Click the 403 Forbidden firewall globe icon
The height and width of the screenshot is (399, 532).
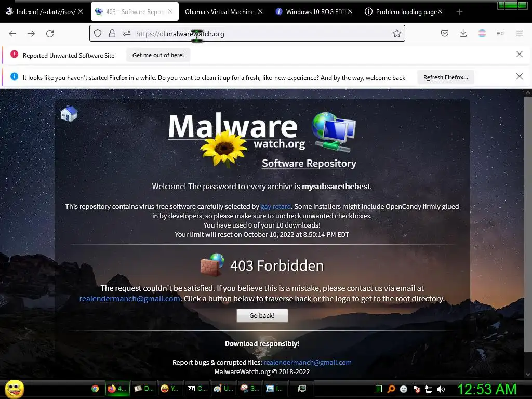tap(212, 265)
